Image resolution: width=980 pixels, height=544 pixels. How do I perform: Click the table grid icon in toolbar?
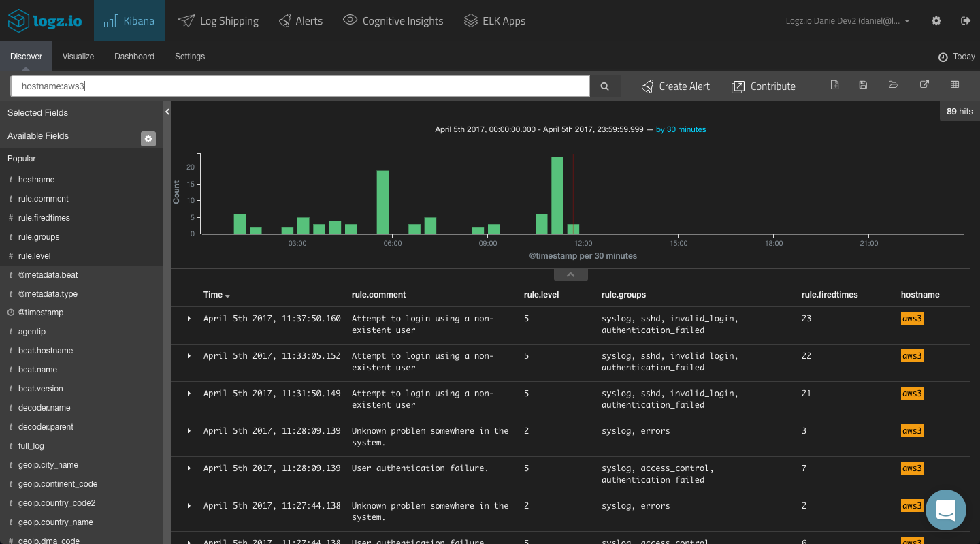click(955, 84)
